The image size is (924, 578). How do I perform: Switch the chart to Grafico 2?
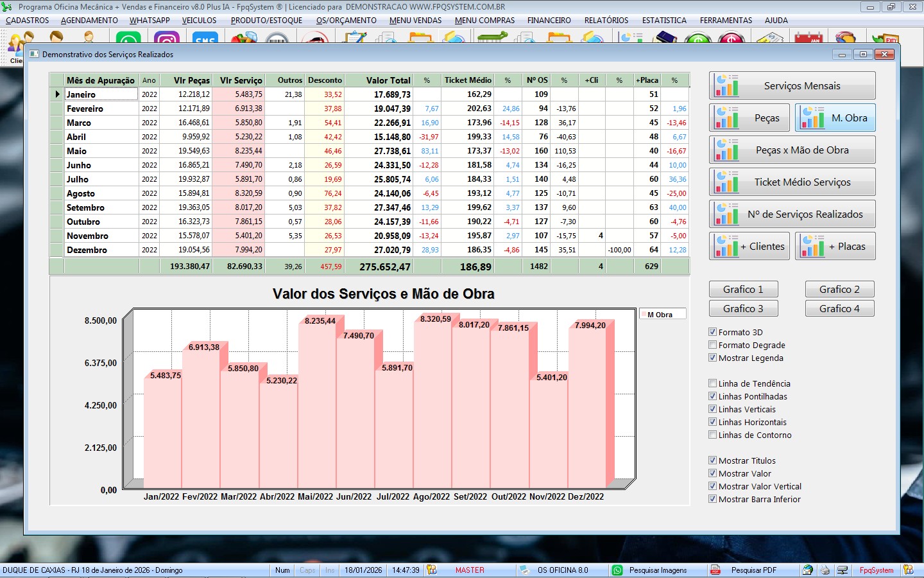click(x=839, y=290)
